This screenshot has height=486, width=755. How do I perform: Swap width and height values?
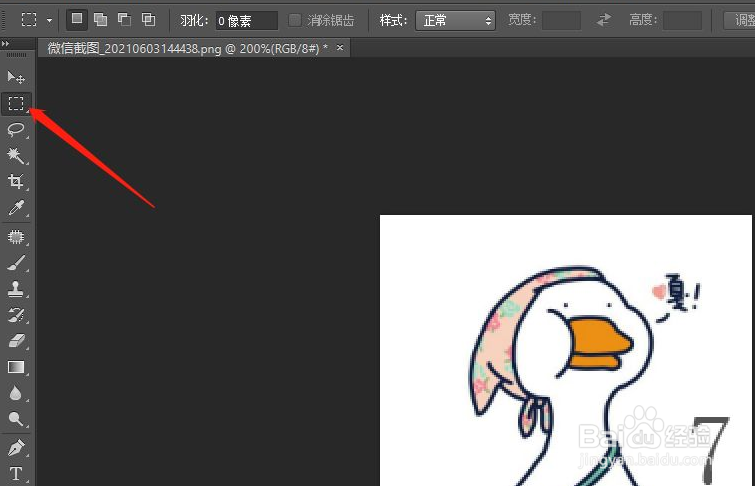pos(604,20)
